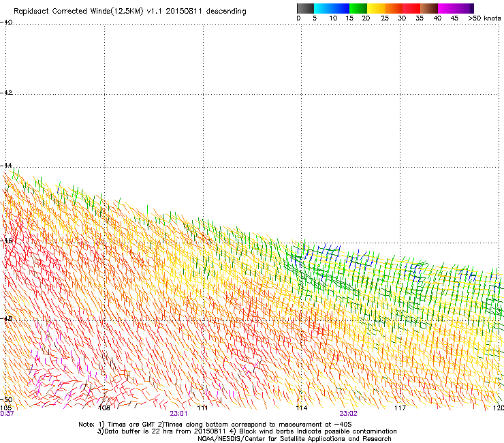This screenshot has width=504, height=443.
Task: Click the '114' longitude label
Action: [302, 408]
